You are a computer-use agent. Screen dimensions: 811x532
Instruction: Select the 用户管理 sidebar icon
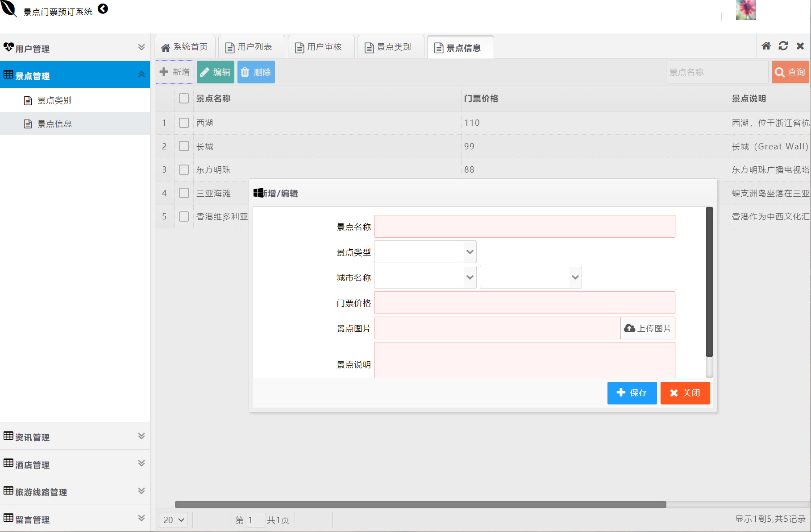(8, 47)
